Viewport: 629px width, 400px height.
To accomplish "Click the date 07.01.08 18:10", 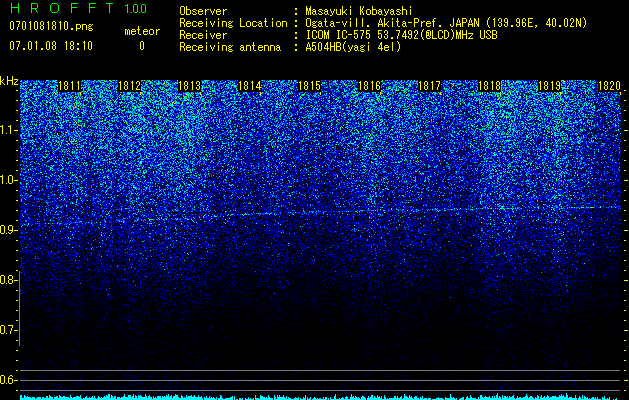I will [x=51, y=46].
